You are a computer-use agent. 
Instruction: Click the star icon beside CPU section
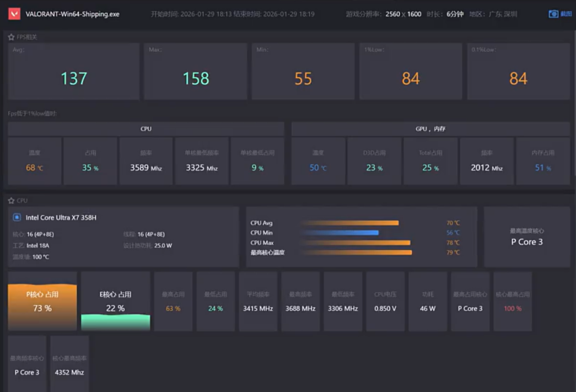[x=11, y=201]
